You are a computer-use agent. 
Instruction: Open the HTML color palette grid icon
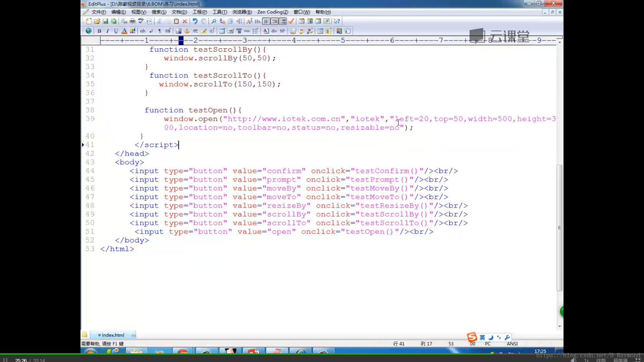(x=132, y=31)
